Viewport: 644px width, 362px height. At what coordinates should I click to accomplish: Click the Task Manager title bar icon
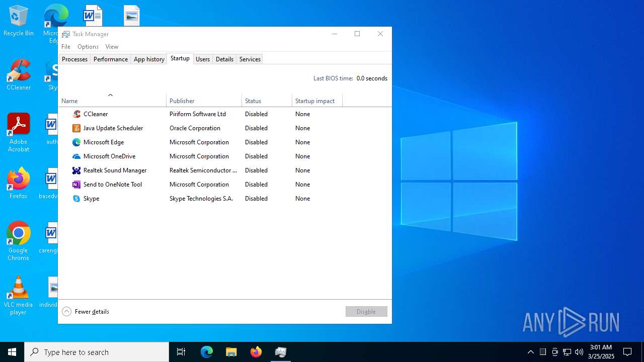pyautogui.click(x=66, y=34)
